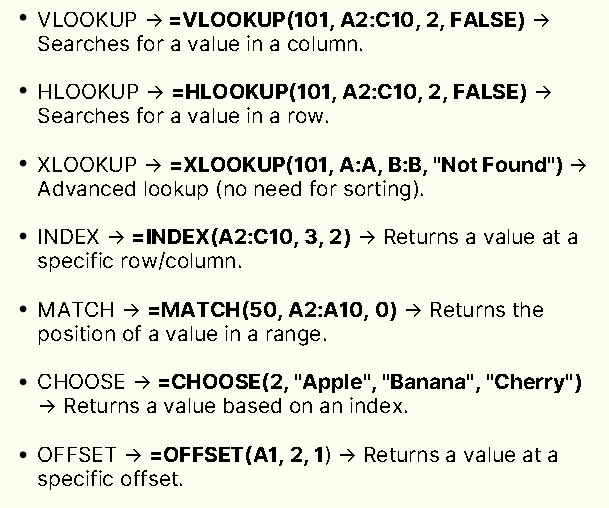
Task: Click the bold =VLOOKUP(101, A2:C10, 2, FALSE) formula
Action: [347, 20]
